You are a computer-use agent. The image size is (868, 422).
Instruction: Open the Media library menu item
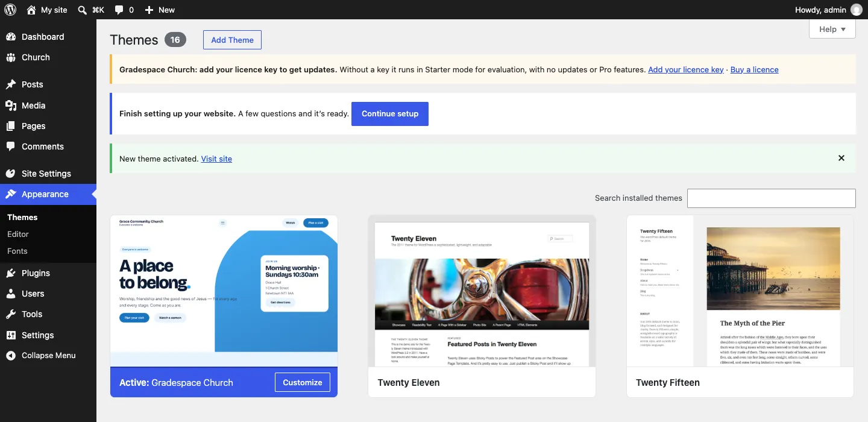(48, 105)
